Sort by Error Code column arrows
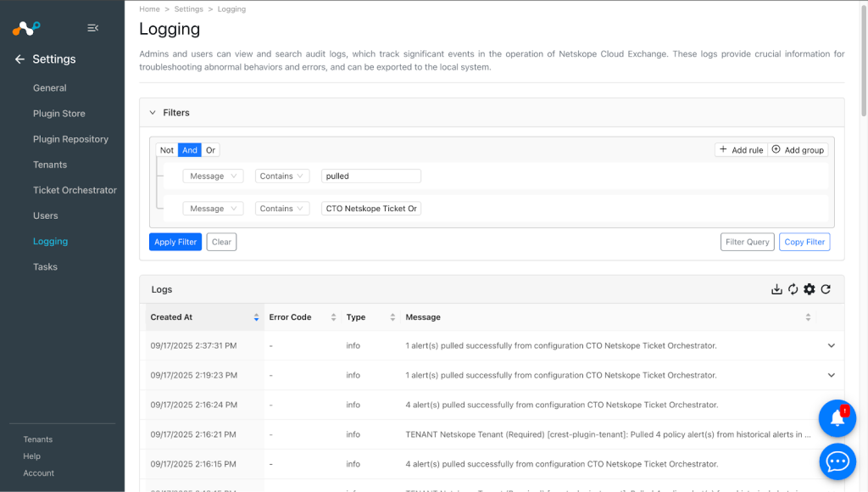Viewport: 868px width, 492px height. tap(333, 317)
